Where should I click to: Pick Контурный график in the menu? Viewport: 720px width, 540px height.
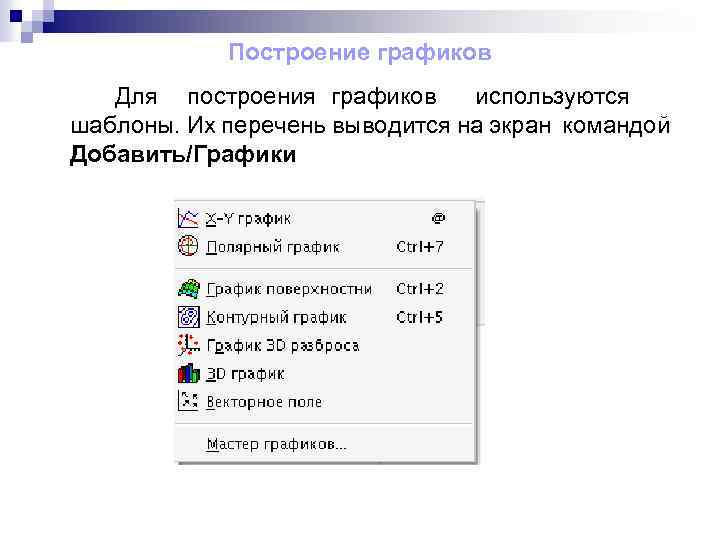(x=324, y=317)
